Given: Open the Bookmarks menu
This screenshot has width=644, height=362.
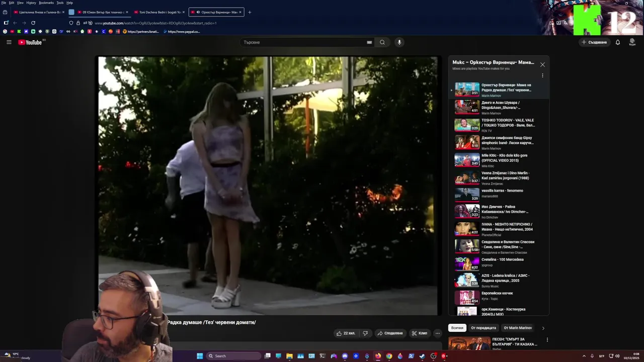Looking at the screenshot, I should click(x=46, y=3).
